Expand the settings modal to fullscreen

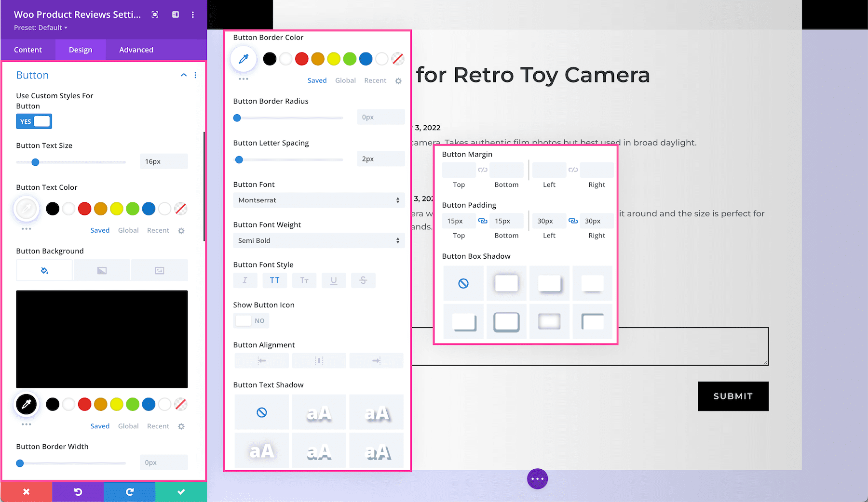(x=155, y=14)
